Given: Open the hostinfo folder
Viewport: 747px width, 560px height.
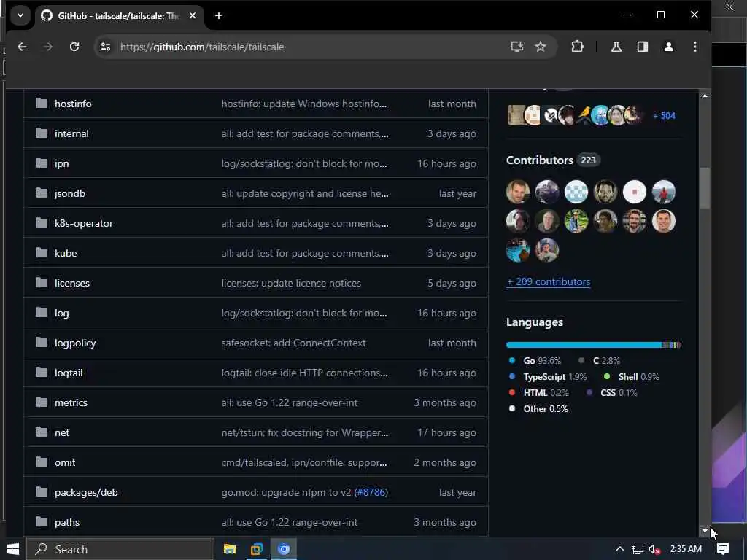Looking at the screenshot, I should (x=73, y=104).
